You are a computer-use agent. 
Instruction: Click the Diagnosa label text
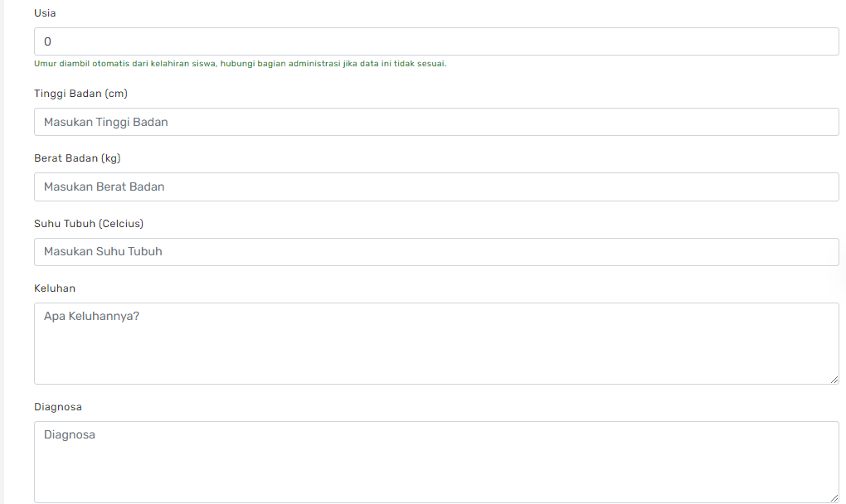[x=58, y=407]
